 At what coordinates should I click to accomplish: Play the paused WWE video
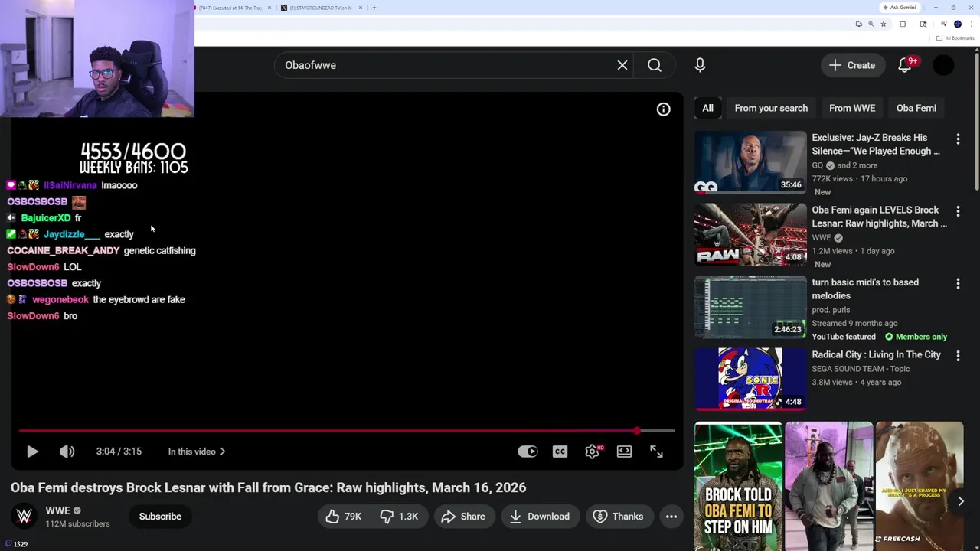32,452
